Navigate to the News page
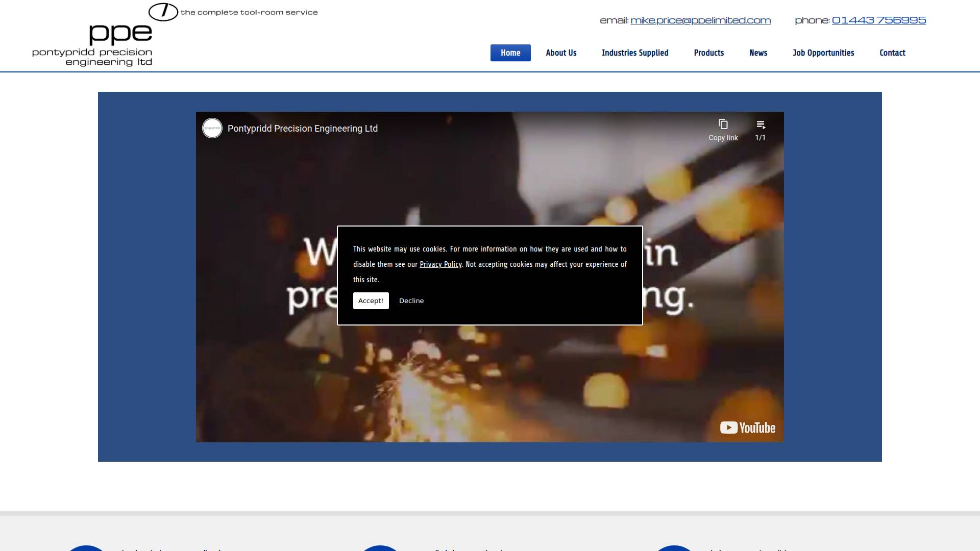 tap(758, 53)
